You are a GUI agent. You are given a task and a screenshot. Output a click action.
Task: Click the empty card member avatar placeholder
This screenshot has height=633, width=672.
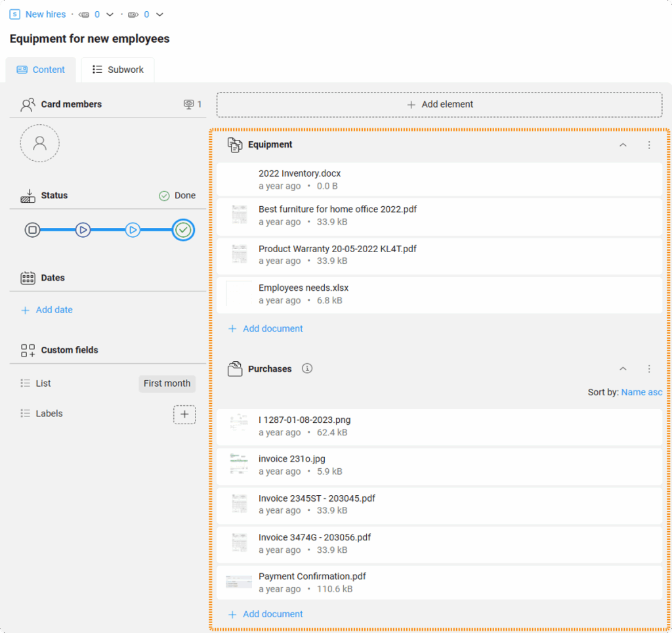[x=39, y=142]
